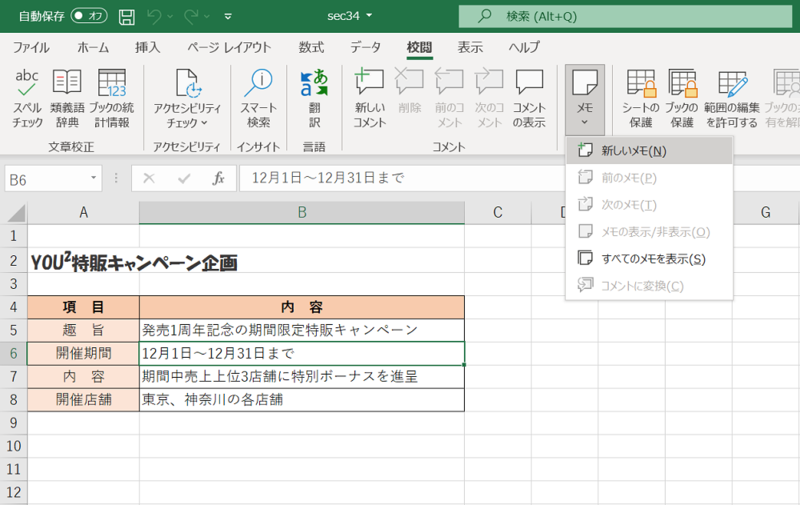Screen dimensions: 800x505
Task: Click the 開催店舗 cell
Action: click(84, 399)
